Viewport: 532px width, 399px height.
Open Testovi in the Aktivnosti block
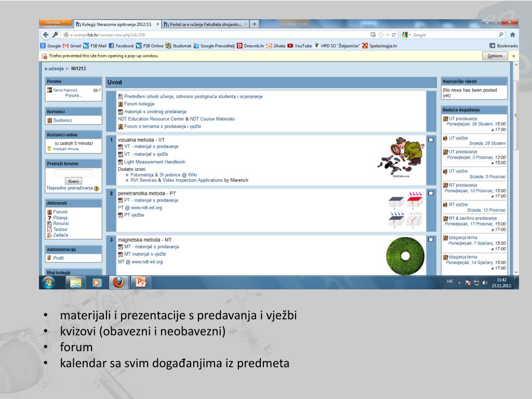pos(60,229)
